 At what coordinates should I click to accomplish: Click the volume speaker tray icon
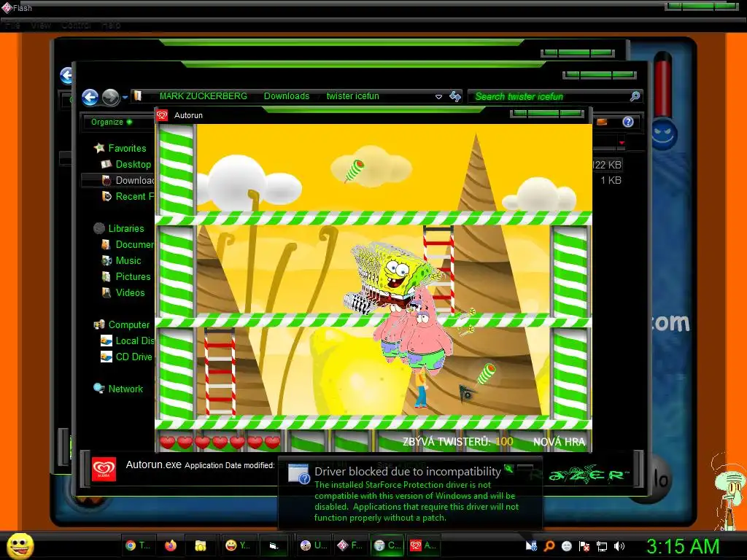pyautogui.click(x=619, y=546)
